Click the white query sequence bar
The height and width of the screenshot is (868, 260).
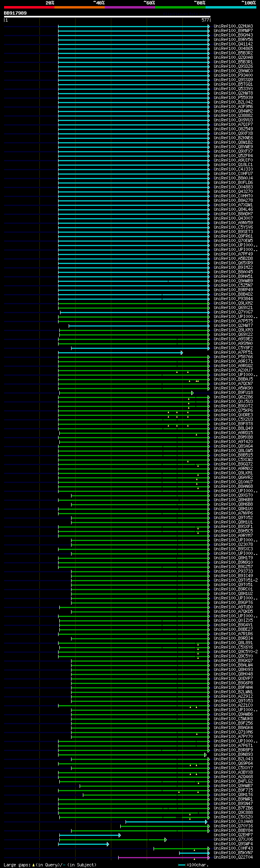pos(107,17)
